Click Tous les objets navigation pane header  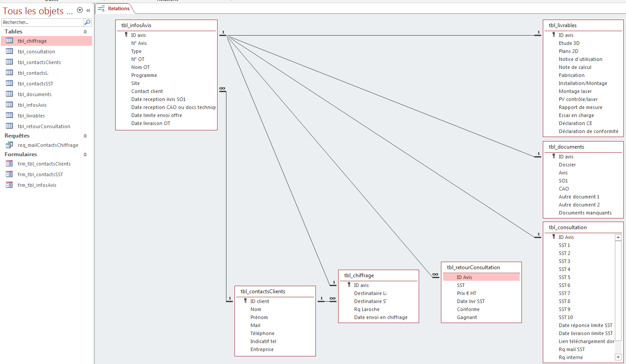(37, 11)
